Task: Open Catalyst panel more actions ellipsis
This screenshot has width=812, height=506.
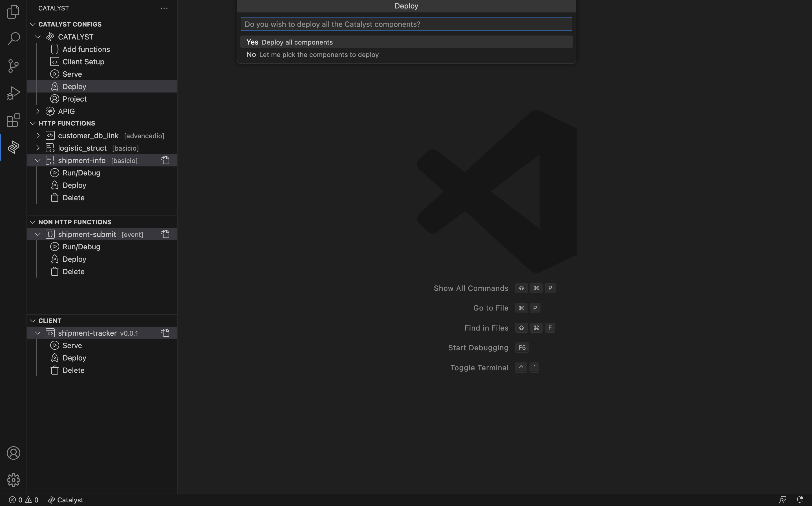Action: (164, 8)
